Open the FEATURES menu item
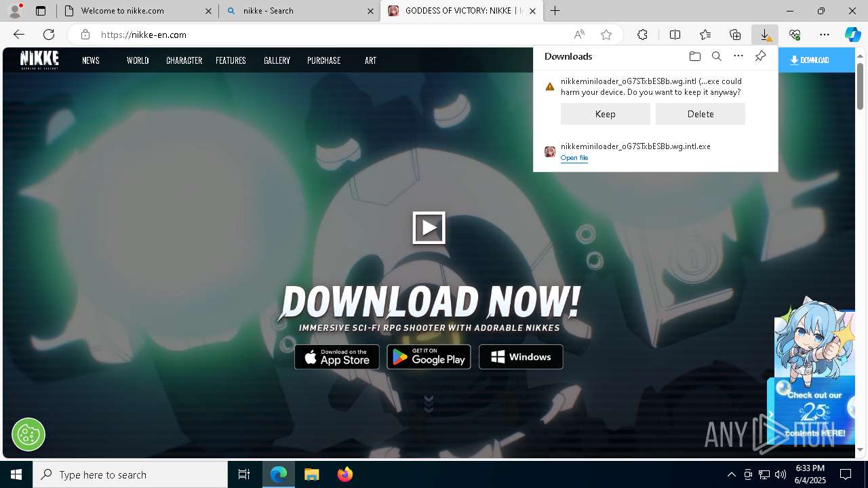Viewport: 868px width, 488px height. coord(231,60)
